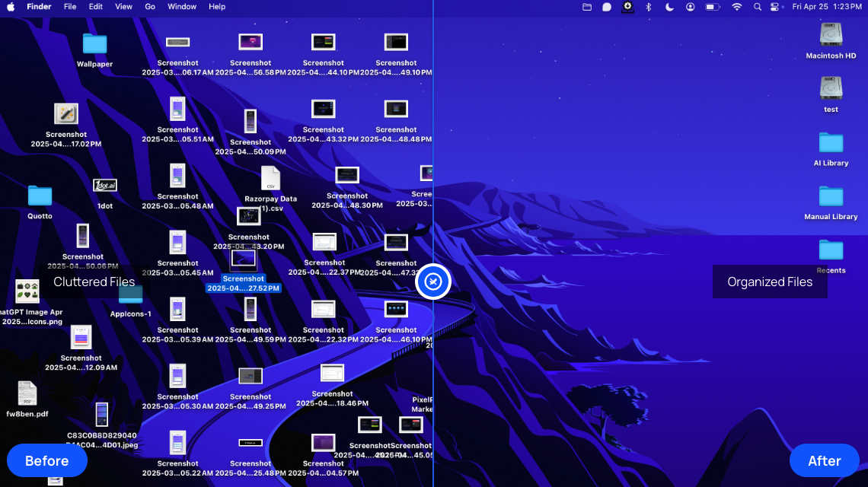Click the comparison divider handle with X icon

[433, 282]
